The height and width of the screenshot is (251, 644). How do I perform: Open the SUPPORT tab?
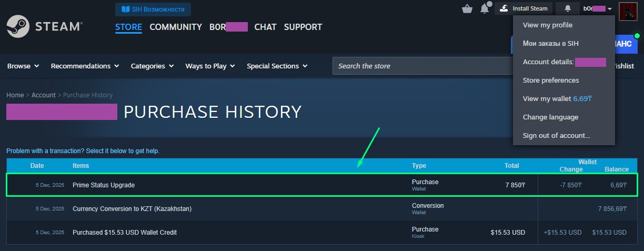pos(303,27)
